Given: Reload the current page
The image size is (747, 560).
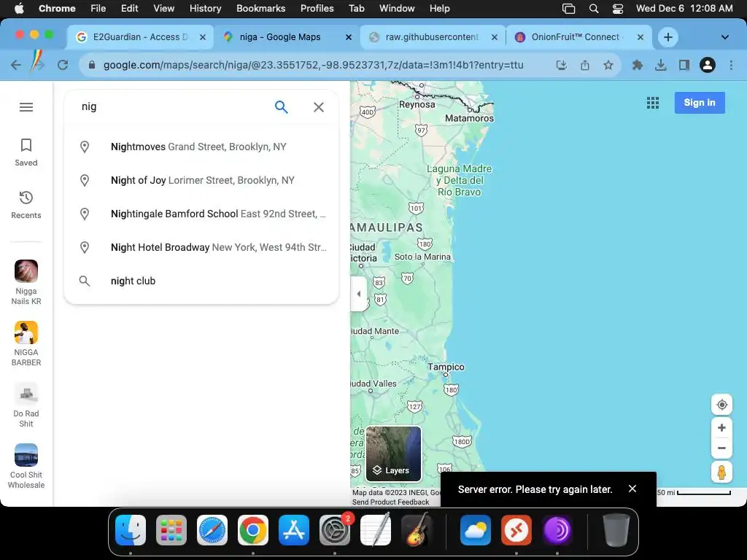Looking at the screenshot, I should click(x=63, y=65).
